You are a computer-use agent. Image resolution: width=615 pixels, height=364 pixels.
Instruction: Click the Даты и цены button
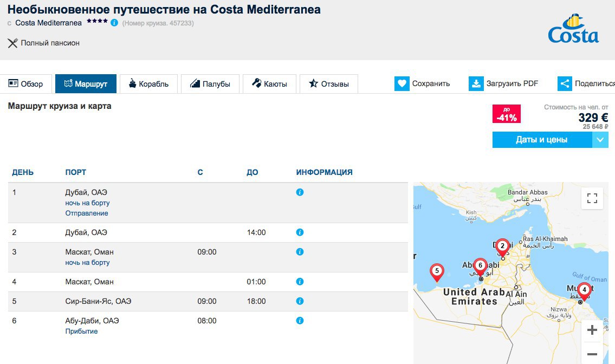coord(542,140)
